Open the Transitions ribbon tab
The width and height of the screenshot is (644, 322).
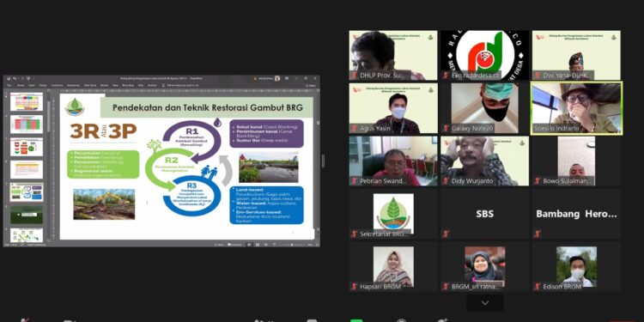click(58, 85)
